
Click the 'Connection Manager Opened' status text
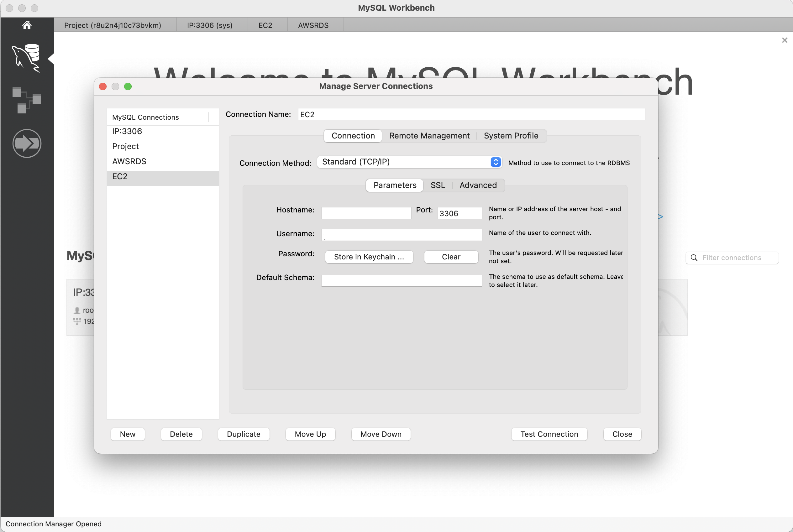coord(54,524)
